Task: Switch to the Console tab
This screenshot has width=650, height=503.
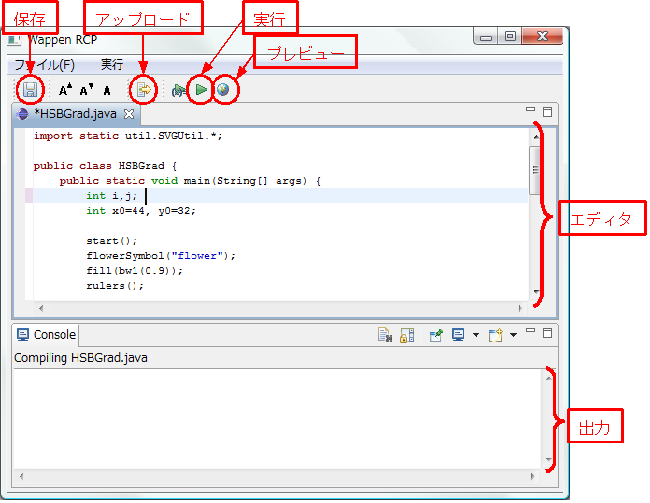Action: coord(46,335)
